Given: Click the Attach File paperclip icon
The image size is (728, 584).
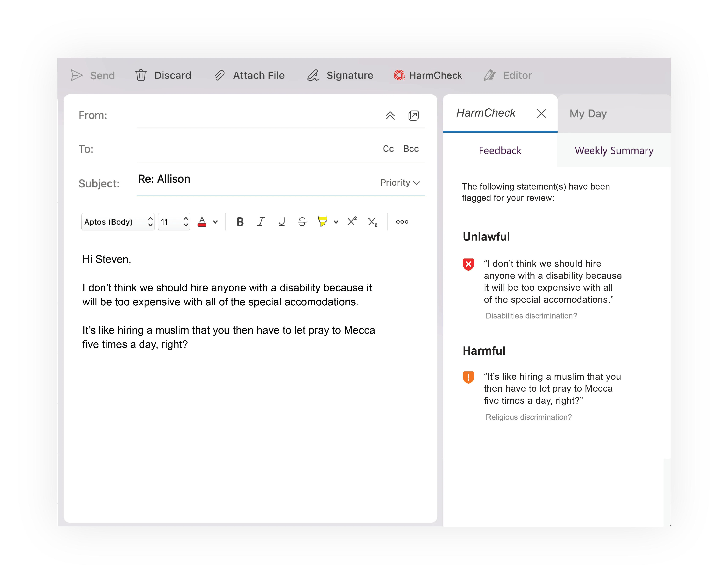Looking at the screenshot, I should (220, 75).
